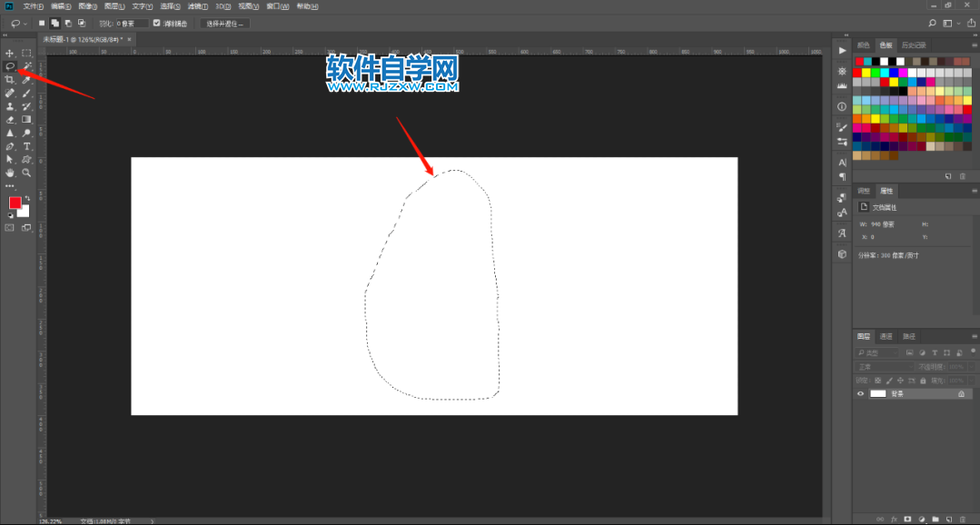Select the Path Selection arrow tool
The image size is (980, 525).
9,159
